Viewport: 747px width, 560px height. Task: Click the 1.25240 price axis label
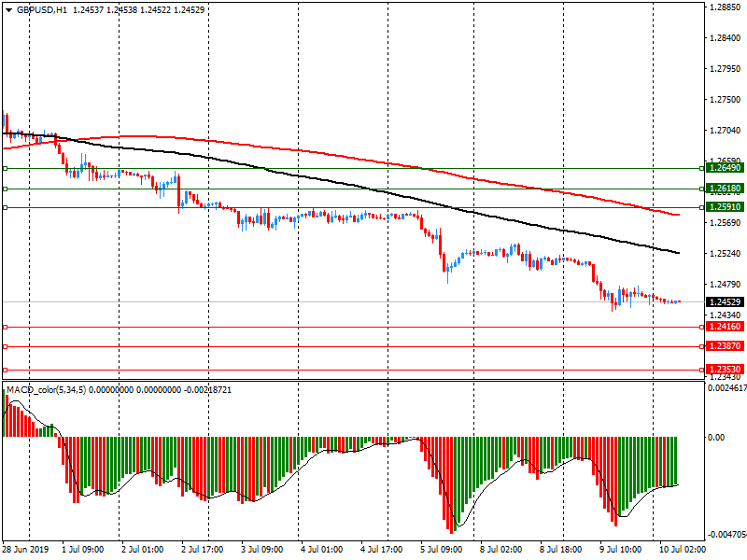(726, 254)
